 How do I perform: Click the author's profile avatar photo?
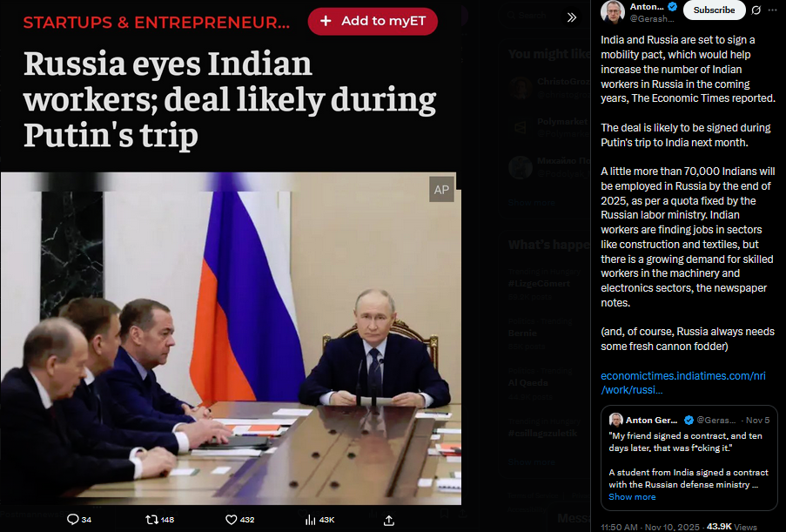613,11
